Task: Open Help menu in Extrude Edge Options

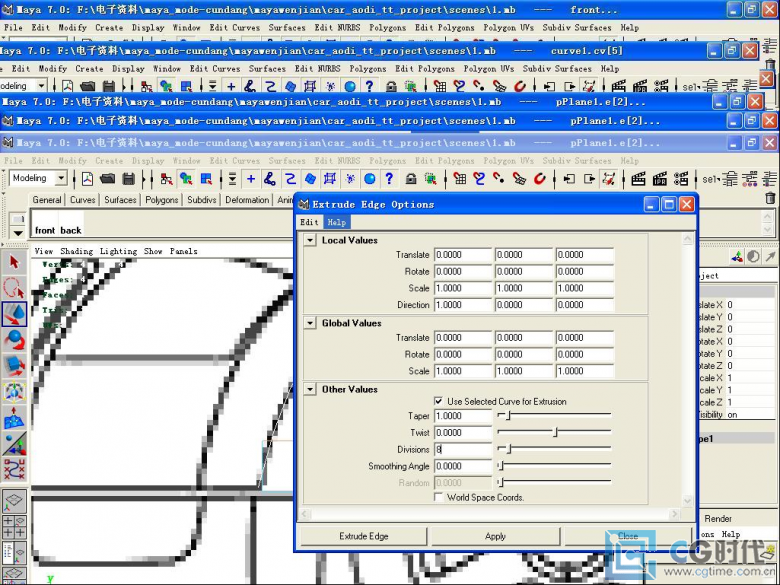Action: coord(337,222)
